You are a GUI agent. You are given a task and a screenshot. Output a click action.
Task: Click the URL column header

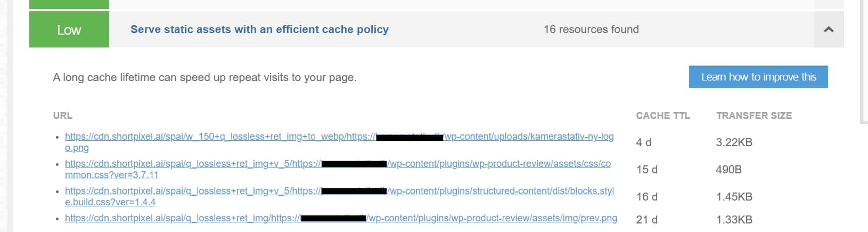click(63, 116)
